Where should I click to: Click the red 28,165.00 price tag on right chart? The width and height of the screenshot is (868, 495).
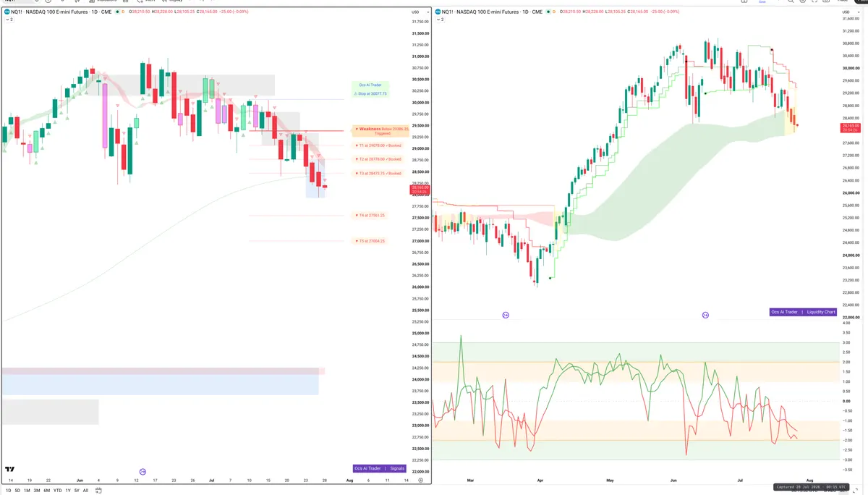coord(850,127)
